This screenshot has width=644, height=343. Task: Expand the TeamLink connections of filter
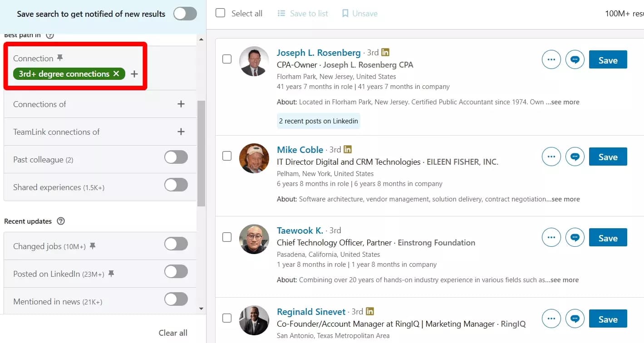point(181,132)
